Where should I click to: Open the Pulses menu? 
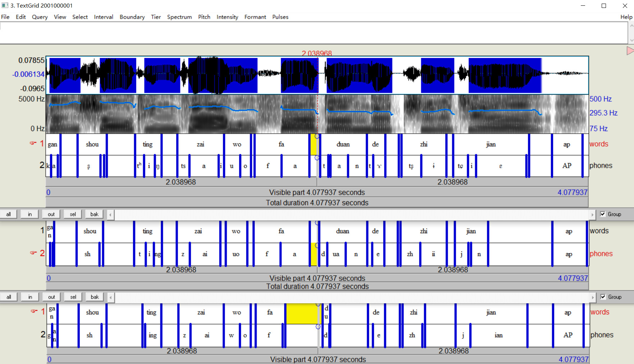point(280,17)
